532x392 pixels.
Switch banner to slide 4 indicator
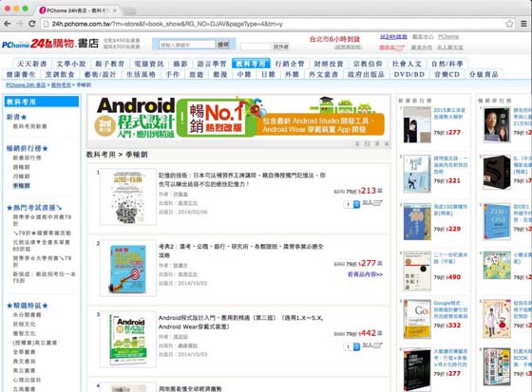pyautogui.click(x=387, y=143)
